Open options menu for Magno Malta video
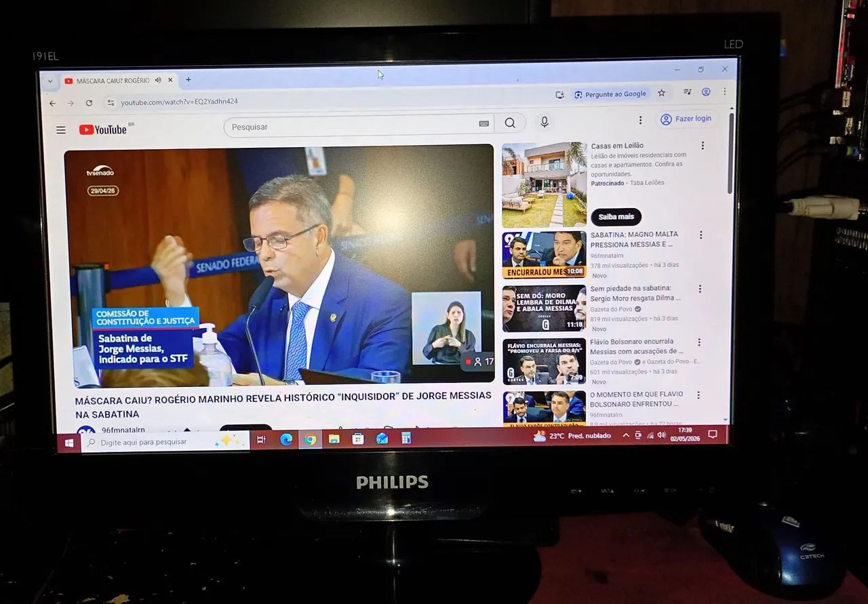The width and height of the screenshot is (868, 604). click(x=701, y=235)
